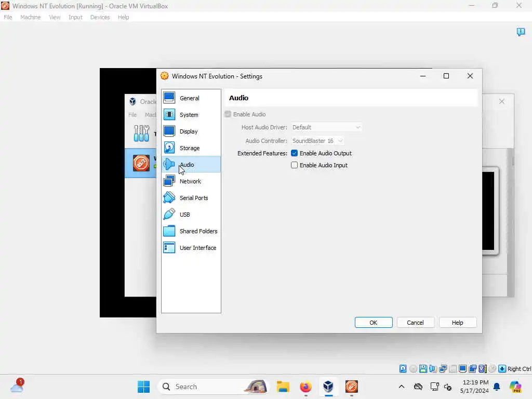
Task: Show hidden system tray icons chevron
Action: (x=402, y=387)
